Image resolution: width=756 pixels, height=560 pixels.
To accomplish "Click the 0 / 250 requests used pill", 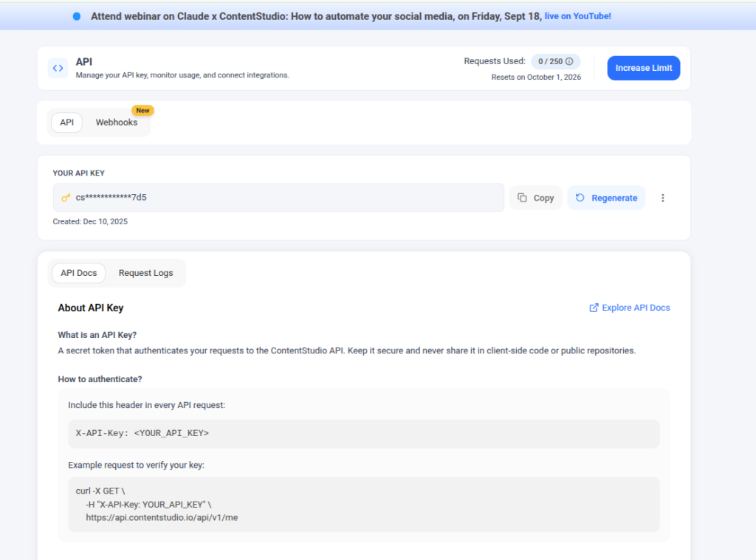I will 555,62.
